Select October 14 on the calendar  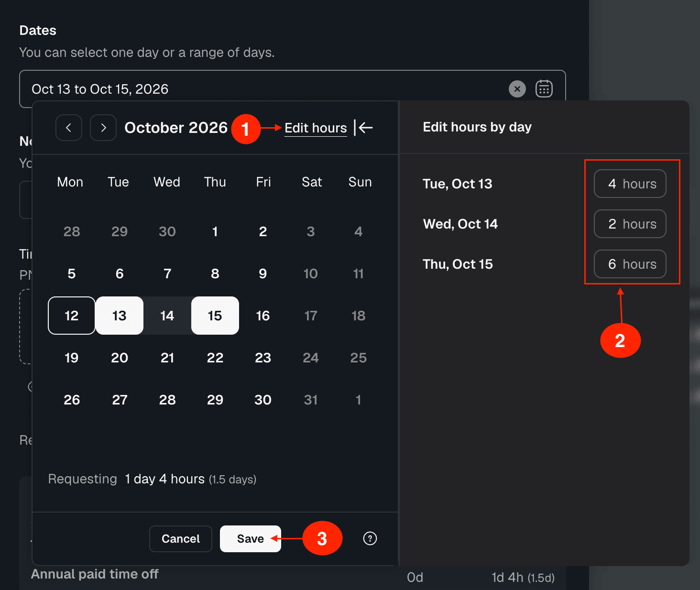(167, 316)
